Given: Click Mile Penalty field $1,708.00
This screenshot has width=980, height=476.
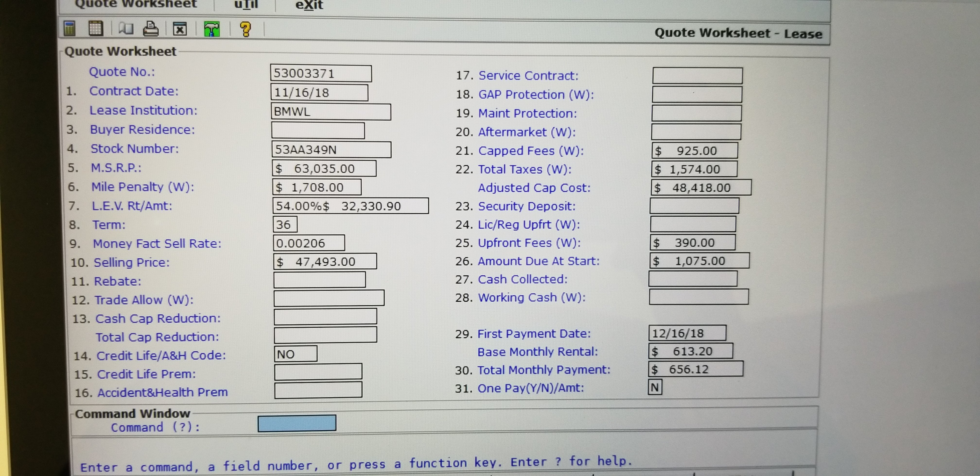Looking at the screenshot, I should [x=317, y=187].
